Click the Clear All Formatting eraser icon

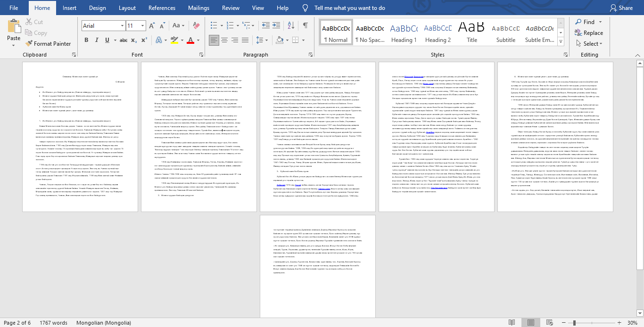pyautogui.click(x=197, y=26)
